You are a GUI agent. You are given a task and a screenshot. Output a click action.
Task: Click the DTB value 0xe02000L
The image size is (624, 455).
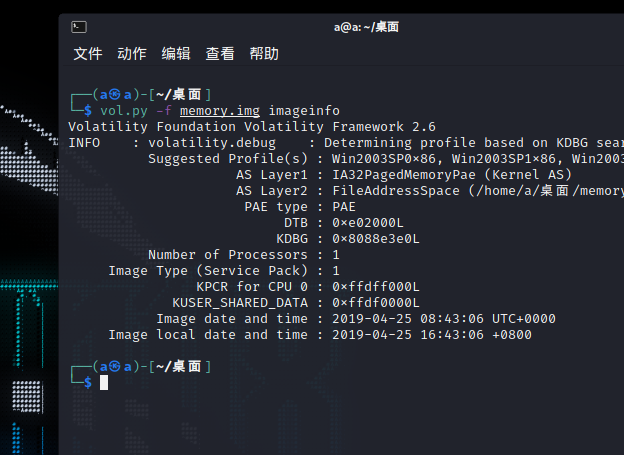368,223
